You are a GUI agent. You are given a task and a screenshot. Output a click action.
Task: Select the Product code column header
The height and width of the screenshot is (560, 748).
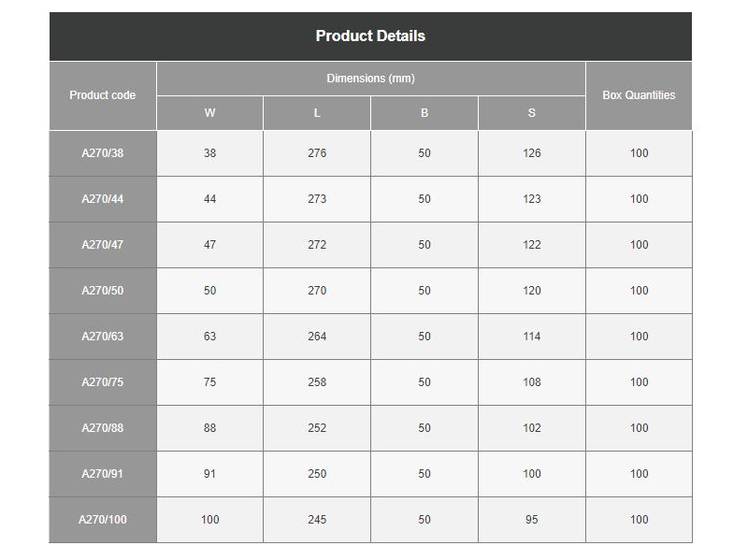(x=103, y=95)
